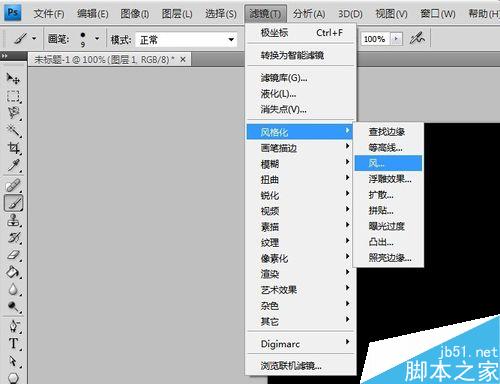This screenshot has width=500, height=384.
Task: Choose 凸出... extrude filter
Action: coord(388,242)
